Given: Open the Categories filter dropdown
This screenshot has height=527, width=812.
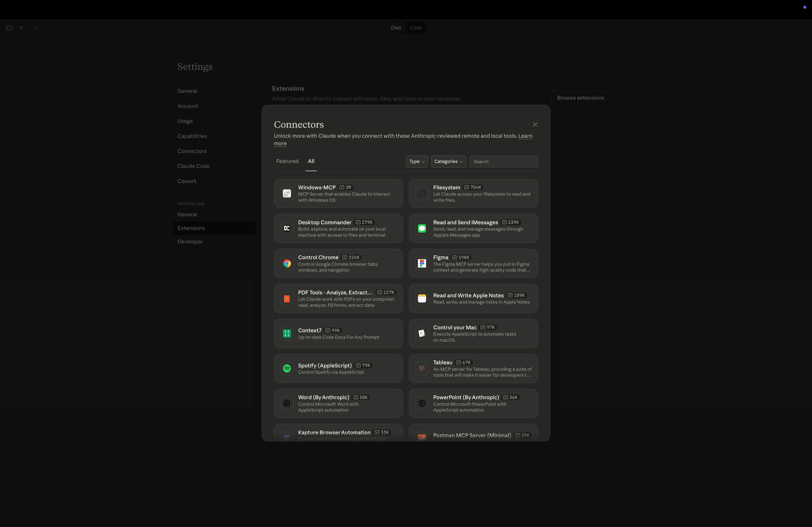Looking at the screenshot, I should (x=448, y=161).
